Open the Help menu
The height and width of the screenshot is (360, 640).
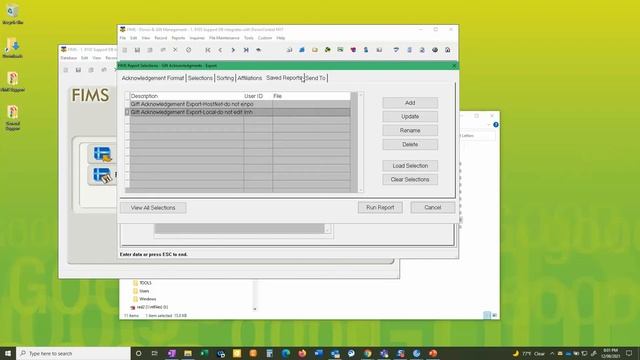pyautogui.click(x=280, y=38)
